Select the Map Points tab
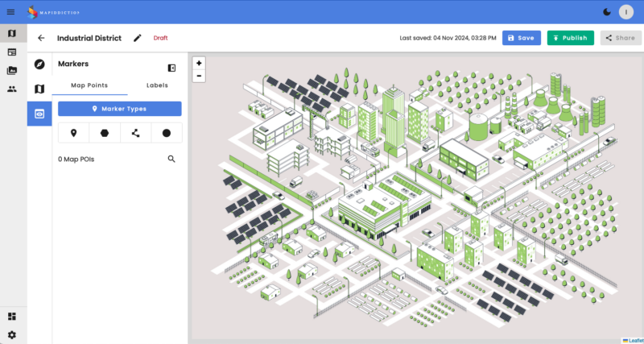Screen dimensions: 644x344 [x=89, y=85]
